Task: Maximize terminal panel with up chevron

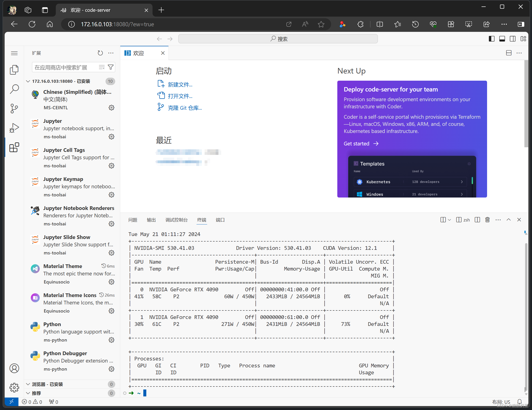Action: (509, 220)
